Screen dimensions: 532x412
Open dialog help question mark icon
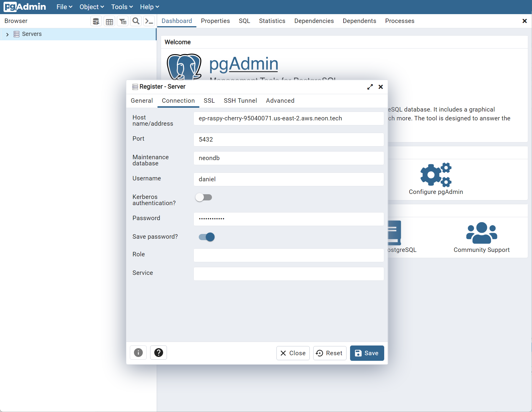pyautogui.click(x=159, y=353)
